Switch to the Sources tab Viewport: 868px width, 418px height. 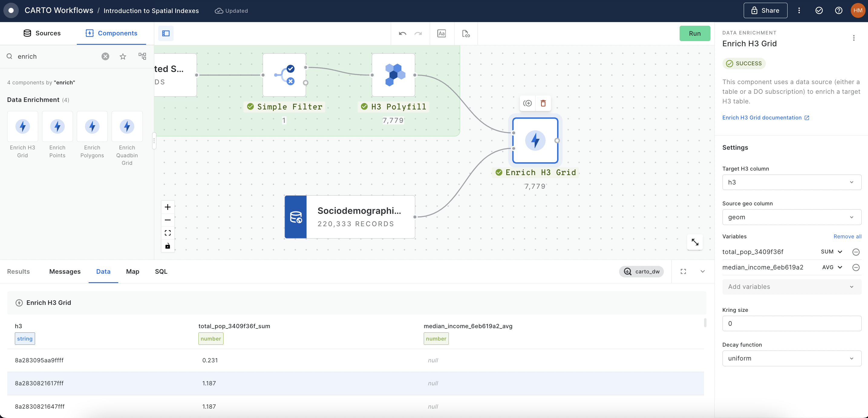(x=42, y=33)
